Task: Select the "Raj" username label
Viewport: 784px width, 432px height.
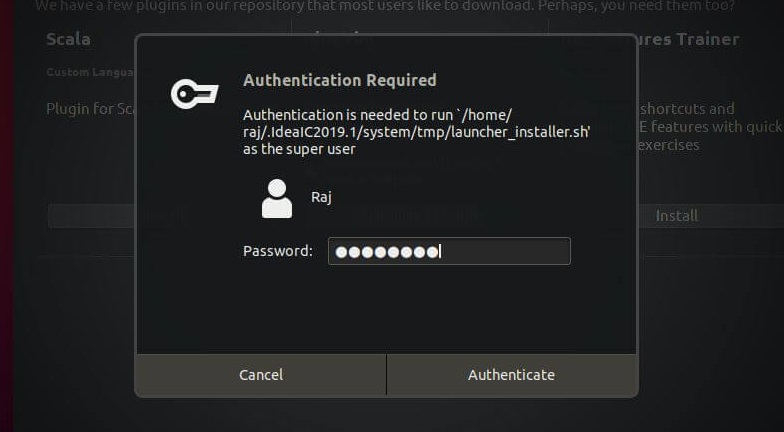Action: (x=321, y=197)
